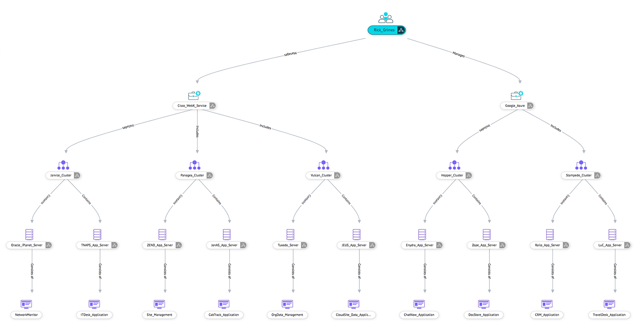Toggle hierarchy button on Tuxedo_Server
Image resolution: width=644 pixels, height=329 pixels.
[304, 245]
